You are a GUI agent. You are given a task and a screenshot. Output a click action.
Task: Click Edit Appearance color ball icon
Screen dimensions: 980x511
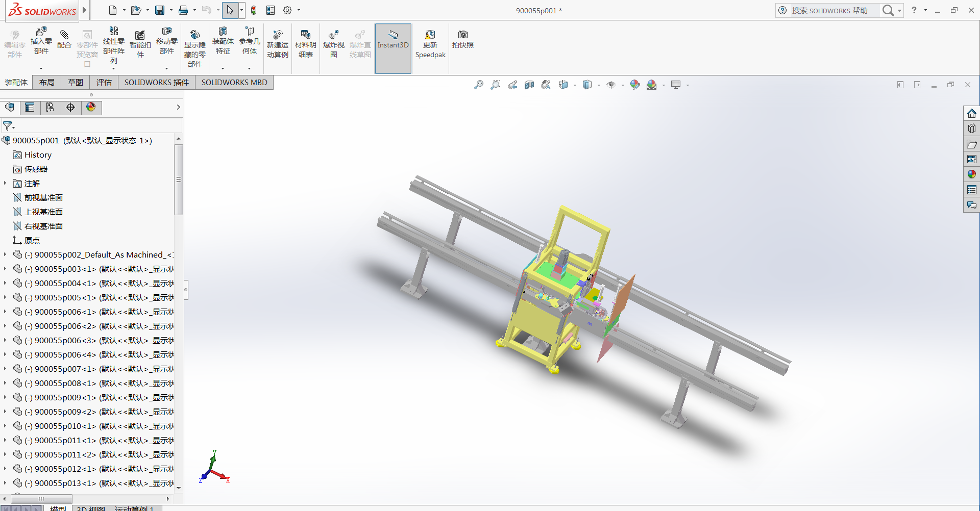[x=634, y=85]
